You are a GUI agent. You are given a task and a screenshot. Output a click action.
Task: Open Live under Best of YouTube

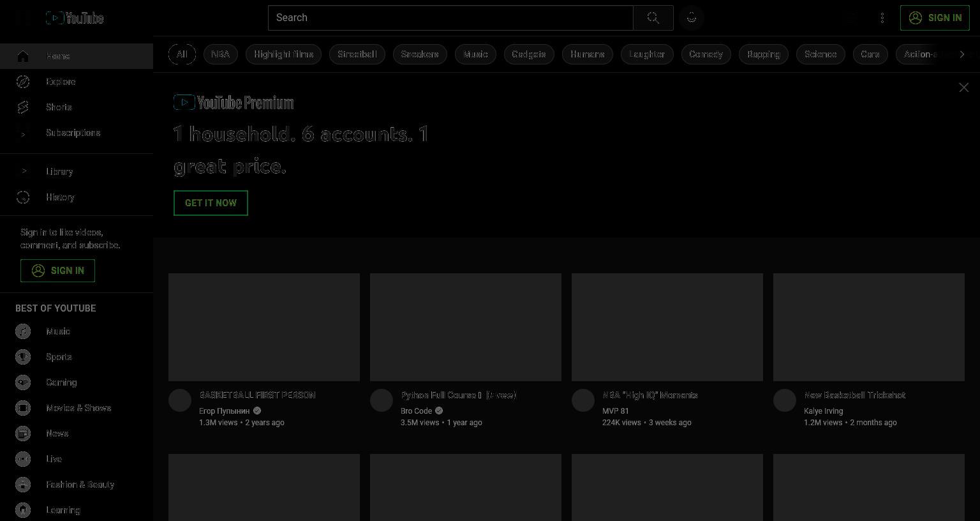[x=77, y=459]
